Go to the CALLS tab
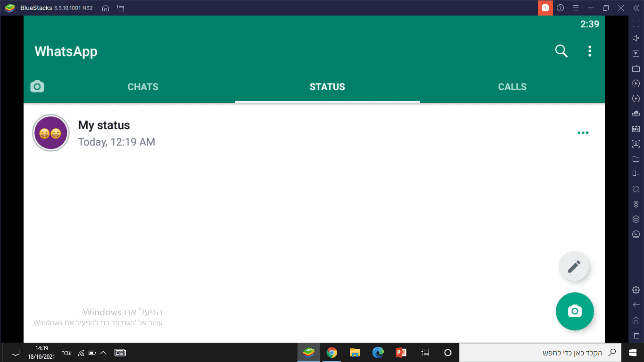644x362 pixels. [512, 87]
